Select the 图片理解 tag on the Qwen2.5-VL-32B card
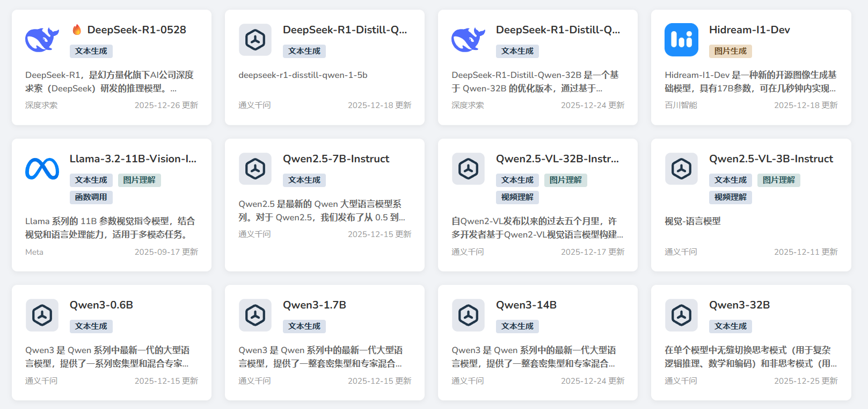 566,180
